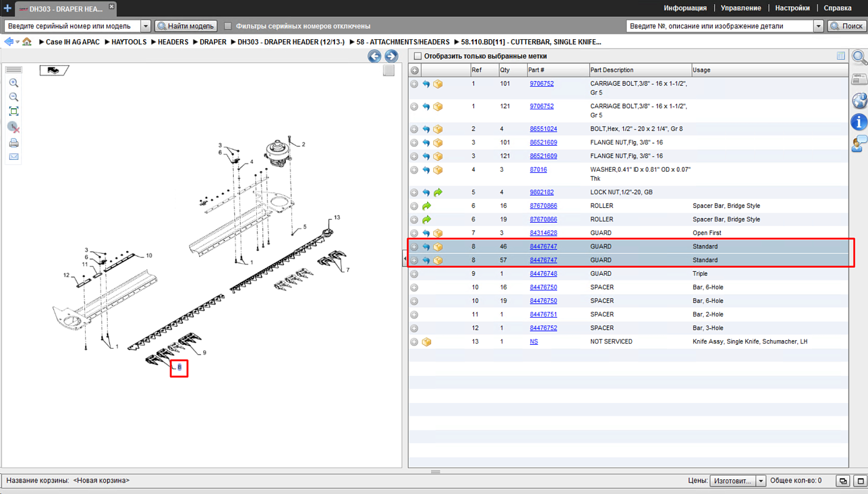Open part number 9802182 link
868x494 pixels.
(x=542, y=193)
